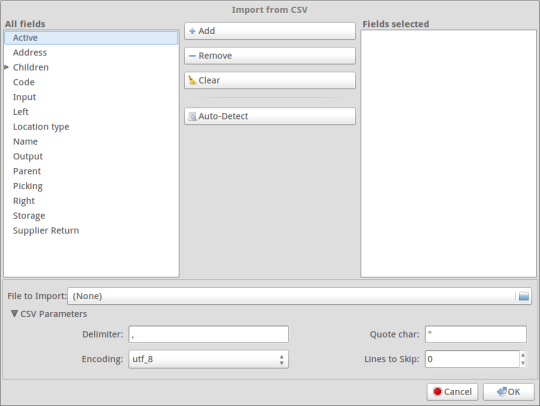Run Auto-Detect for CSV fields

coord(270,116)
